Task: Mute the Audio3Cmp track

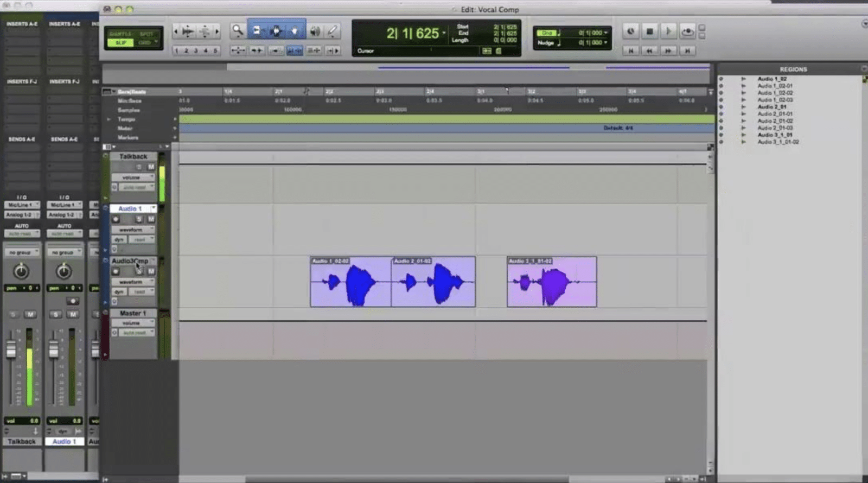Action: click(151, 271)
